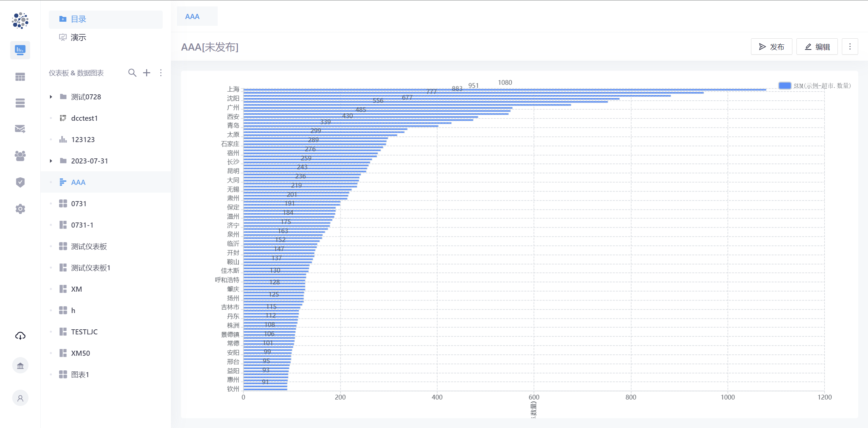Edit the chart with 编辑 button

[x=817, y=47]
